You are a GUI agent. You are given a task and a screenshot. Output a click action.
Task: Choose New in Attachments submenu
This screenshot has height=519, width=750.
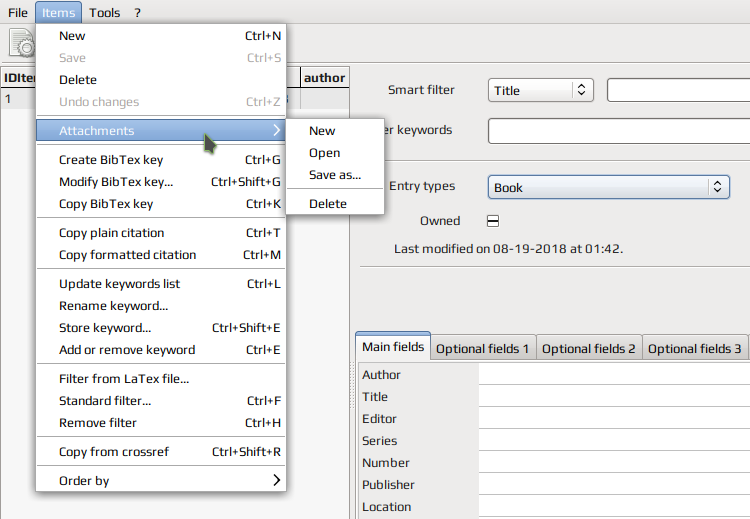(335, 131)
